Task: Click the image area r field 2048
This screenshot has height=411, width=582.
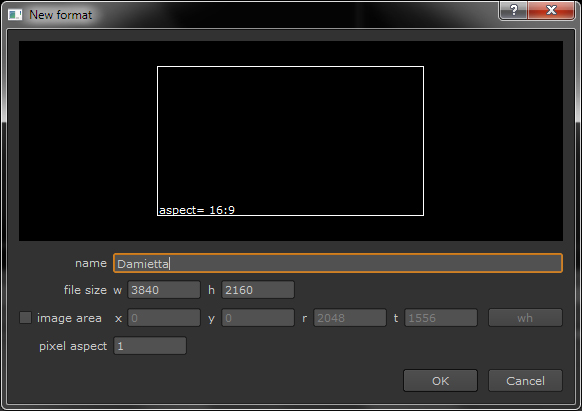Action: tap(350, 318)
